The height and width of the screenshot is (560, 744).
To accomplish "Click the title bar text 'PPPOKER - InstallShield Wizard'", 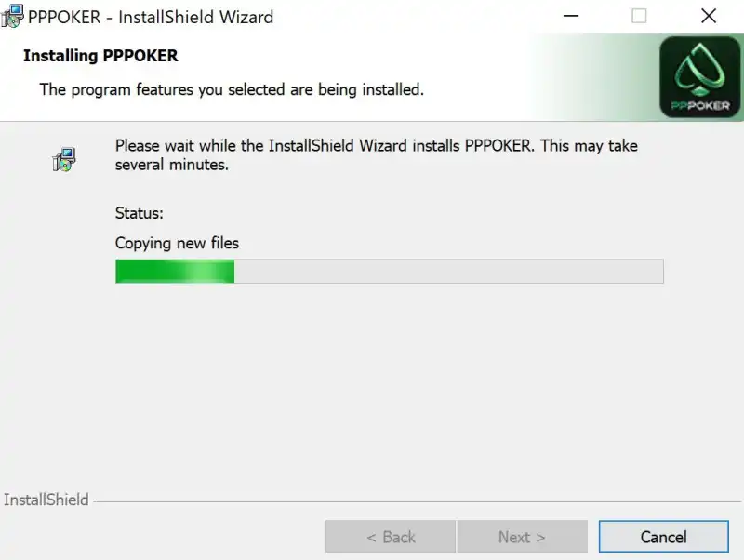I will coord(151,17).
